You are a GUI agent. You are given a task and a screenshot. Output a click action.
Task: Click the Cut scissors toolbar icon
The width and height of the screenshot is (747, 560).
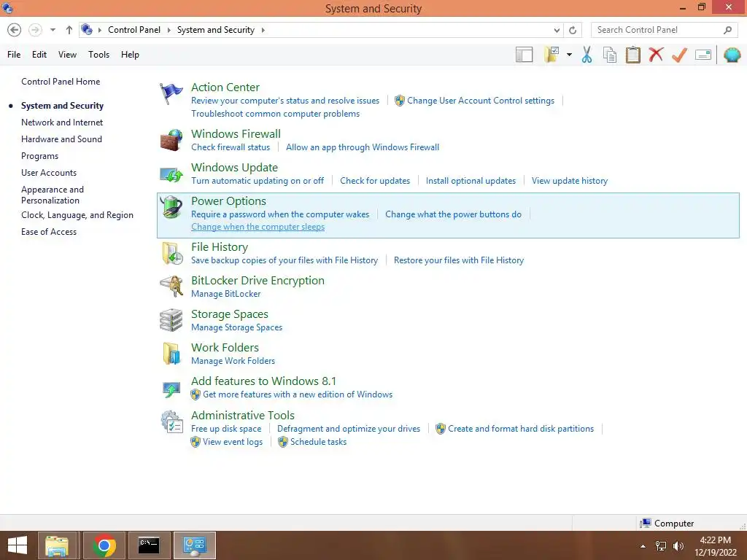pos(587,55)
